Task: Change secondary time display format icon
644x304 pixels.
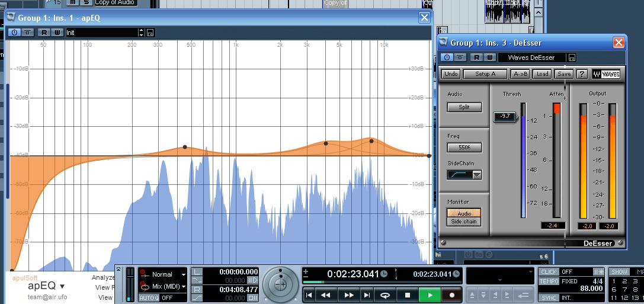Action: click(455, 274)
